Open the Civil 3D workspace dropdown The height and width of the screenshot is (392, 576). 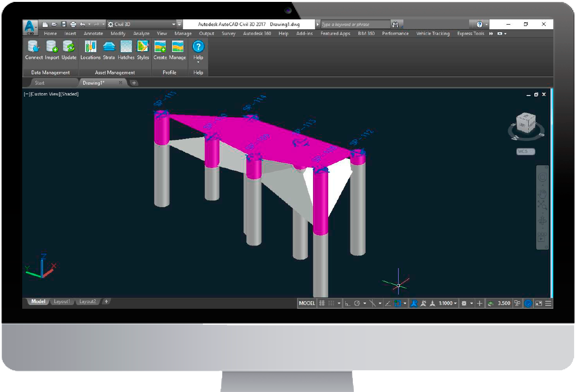(x=142, y=24)
